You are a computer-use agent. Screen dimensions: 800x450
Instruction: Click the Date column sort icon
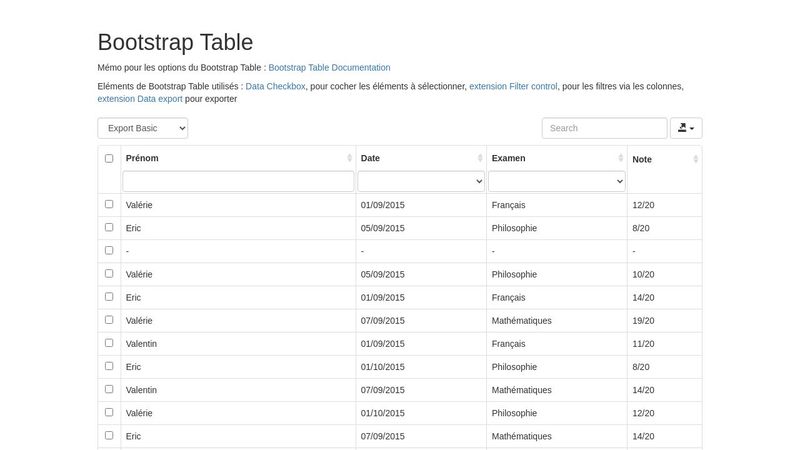tap(480, 159)
